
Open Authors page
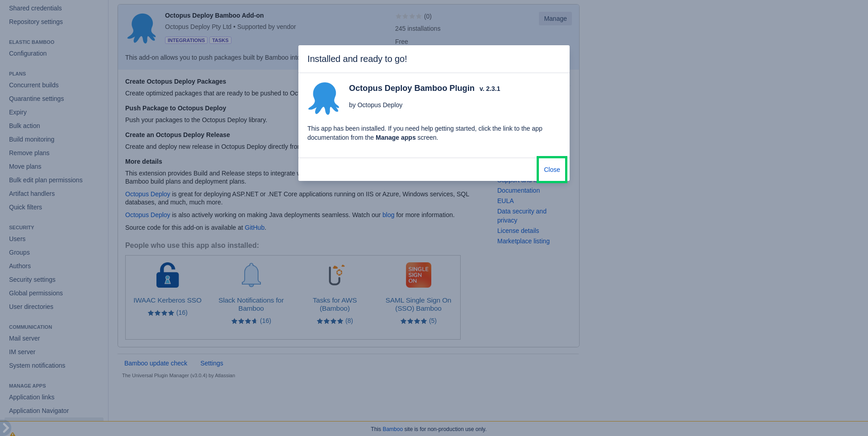click(x=20, y=266)
